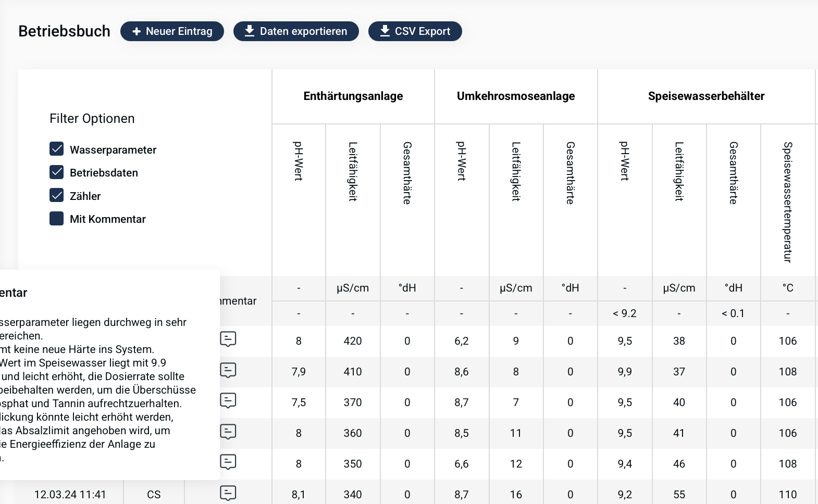The height and width of the screenshot is (504, 818).
Task: Select the Enthärtungsanlage column group header
Action: 353,96
